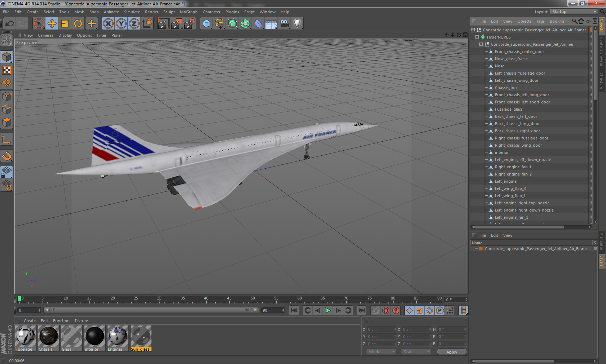Click the coordinate system icon
The height and width of the screenshot is (364, 606).
click(147, 24)
